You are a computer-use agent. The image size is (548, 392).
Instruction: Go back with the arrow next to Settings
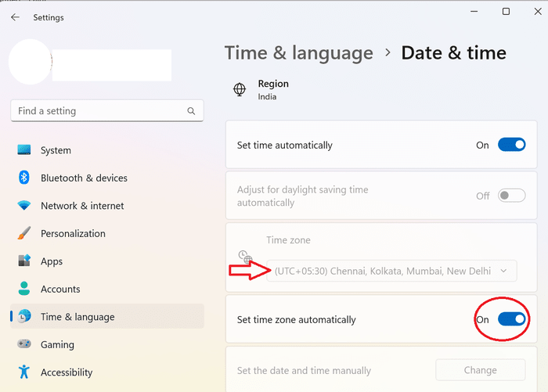coord(15,17)
